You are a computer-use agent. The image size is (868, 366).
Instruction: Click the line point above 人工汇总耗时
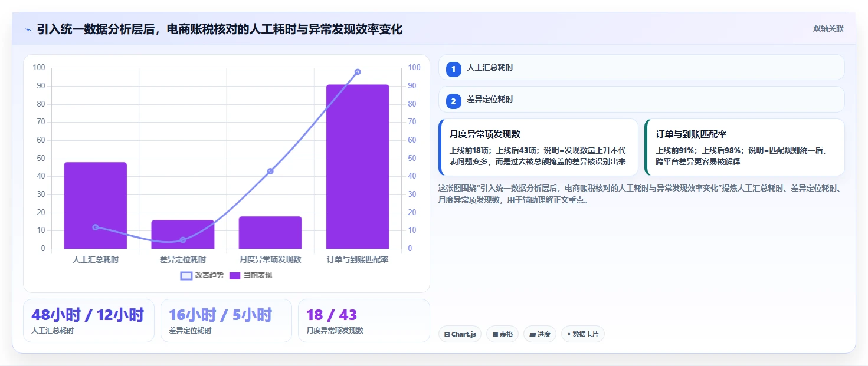coord(96,227)
